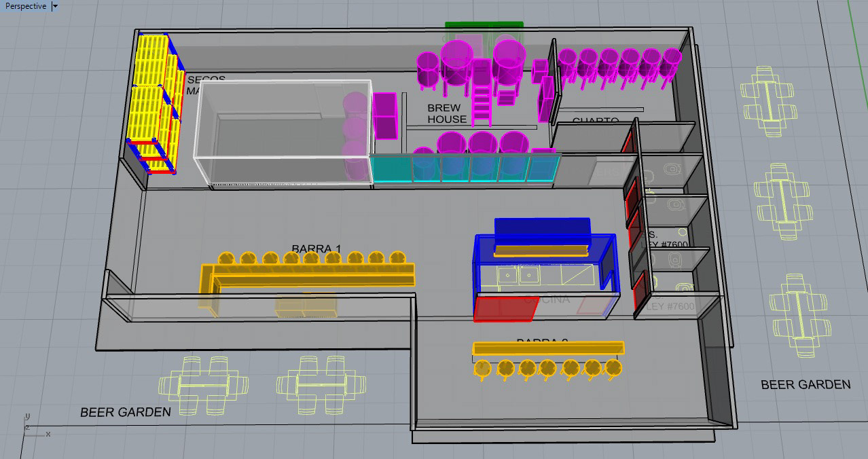Screen dimensions: 868x459
Task: Click the world axes icon
Action: 35,426
